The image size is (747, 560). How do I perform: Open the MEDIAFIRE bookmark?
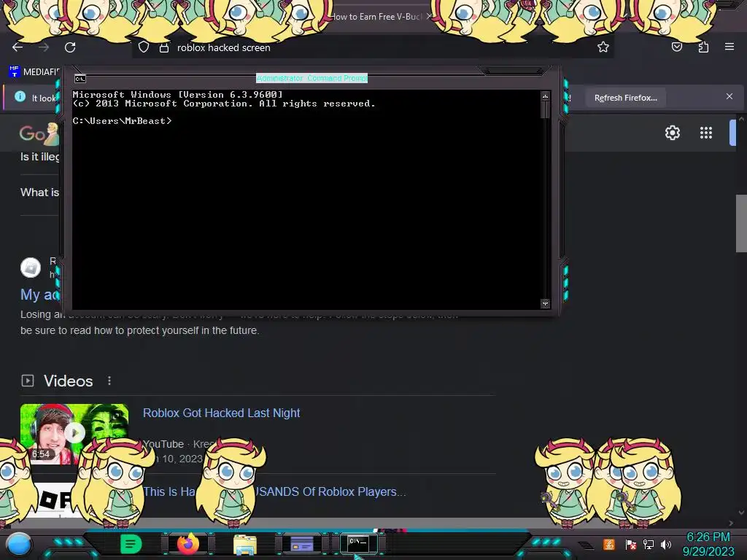point(34,72)
